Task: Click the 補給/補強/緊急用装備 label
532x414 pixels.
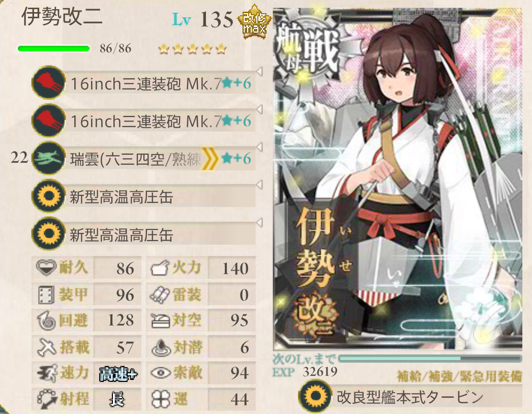Action: (459, 376)
